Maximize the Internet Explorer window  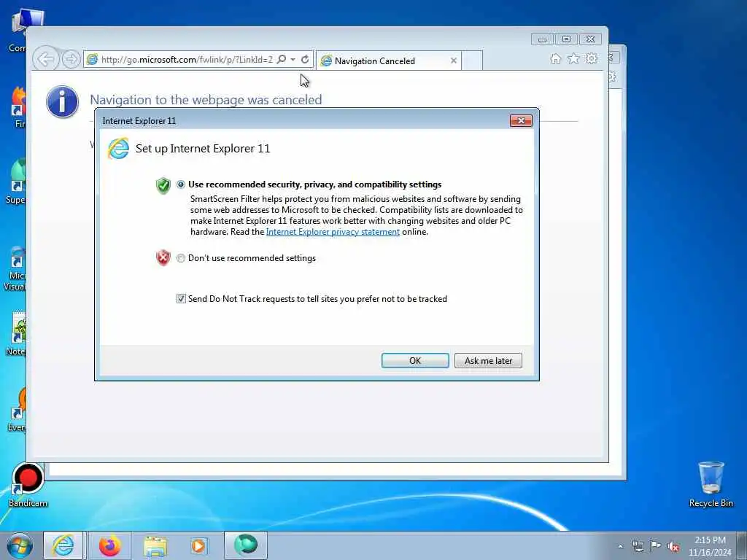point(566,39)
